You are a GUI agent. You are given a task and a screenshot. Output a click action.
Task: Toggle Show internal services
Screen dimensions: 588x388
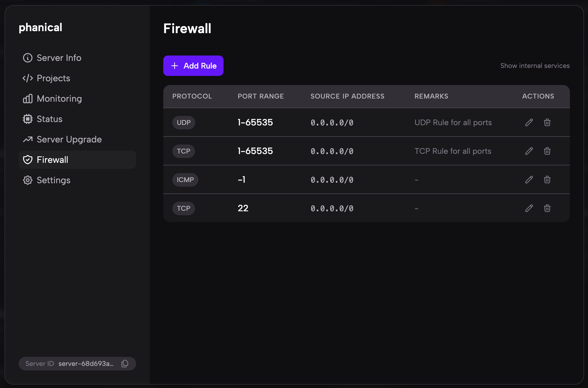click(535, 66)
